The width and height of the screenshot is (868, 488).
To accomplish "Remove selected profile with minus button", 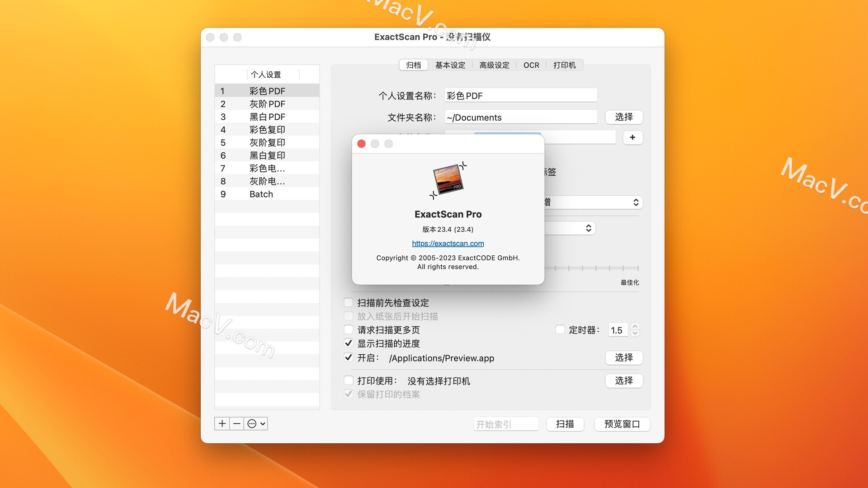I will click(x=236, y=423).
